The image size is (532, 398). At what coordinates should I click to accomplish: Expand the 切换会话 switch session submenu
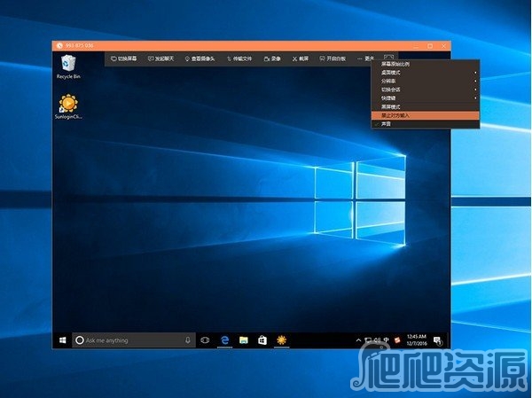point(390,90)
